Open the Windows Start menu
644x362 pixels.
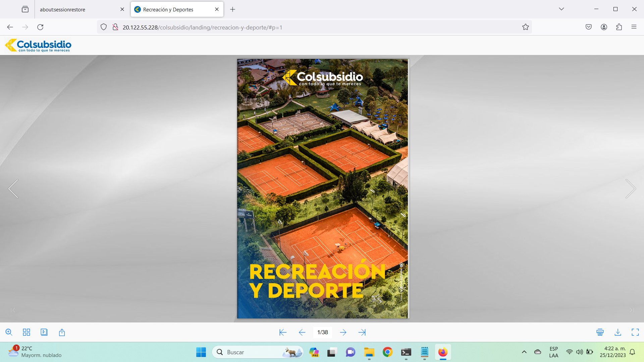tap(201, 352)
